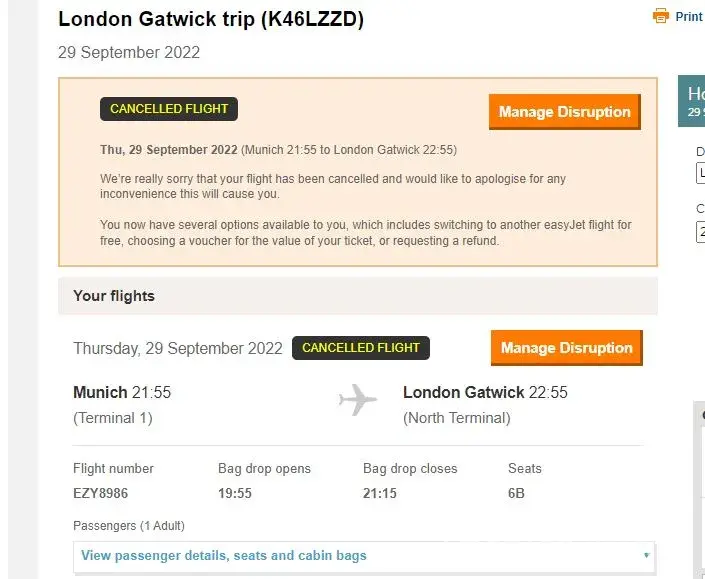Click the airplane icon between the airports
This screenshot has width=705, height=579.
click(x=358, y=400)
